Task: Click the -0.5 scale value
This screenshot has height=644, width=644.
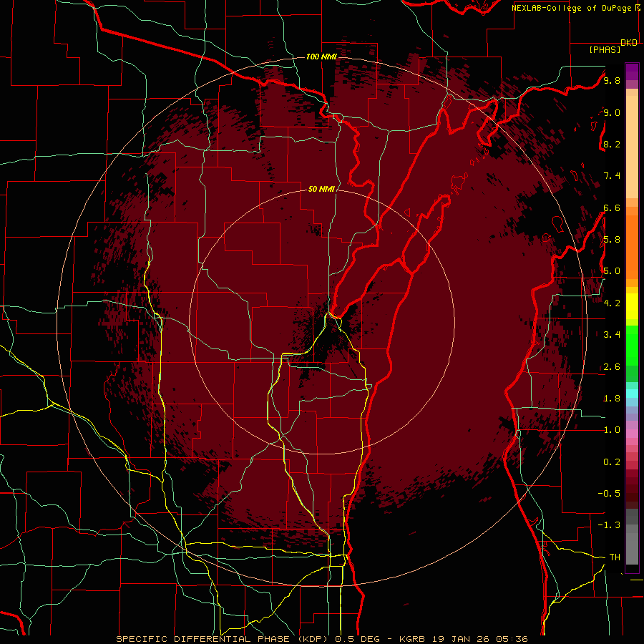Action: point(609,494)
